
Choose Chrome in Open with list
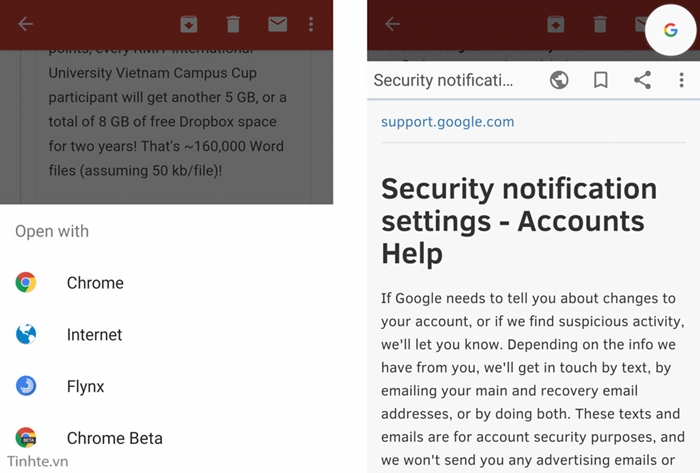[167, 283]
